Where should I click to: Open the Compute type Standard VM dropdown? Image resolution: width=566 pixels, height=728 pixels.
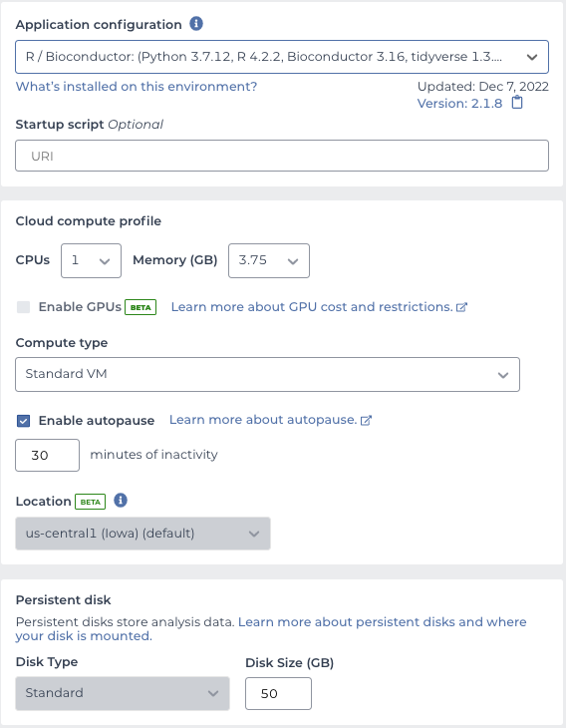(x=267, y=374)
